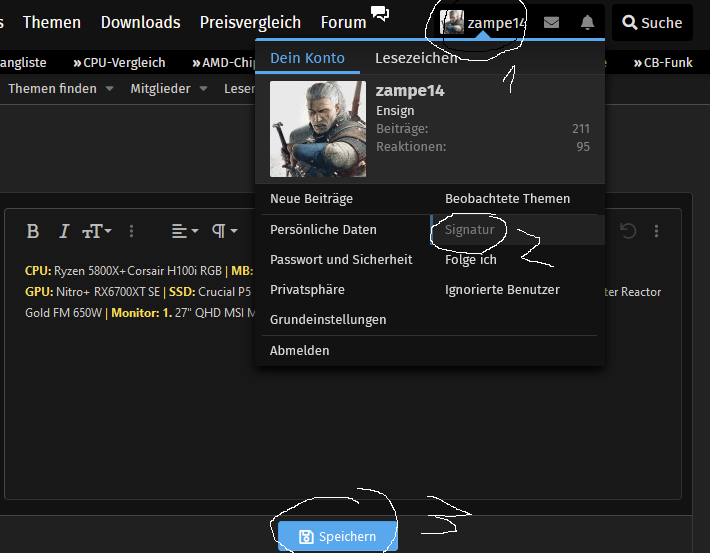Open editor overflow options at right
This screenshot has height=553, width=710.
[x=656, y=231]
